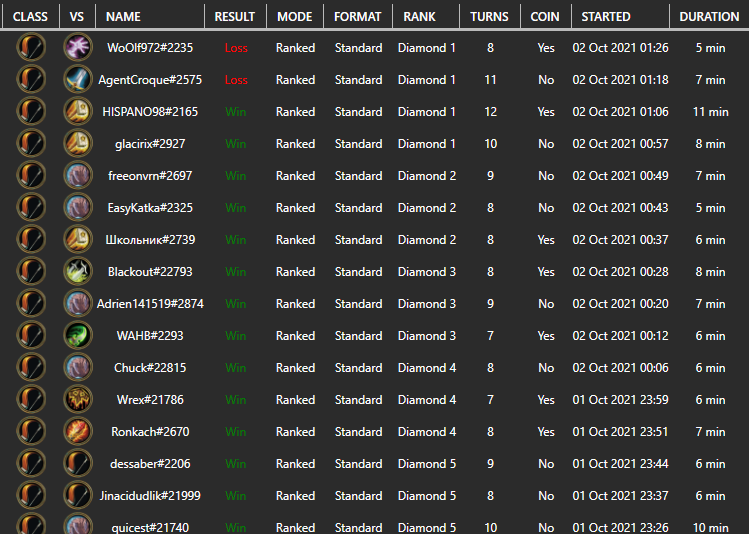Sort by the CLASS column header
Screen dimensions: 749x534
(30, 17)
